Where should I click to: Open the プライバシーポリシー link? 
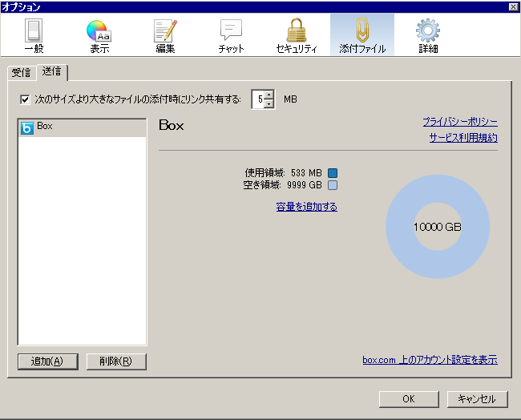pos(460,122)
